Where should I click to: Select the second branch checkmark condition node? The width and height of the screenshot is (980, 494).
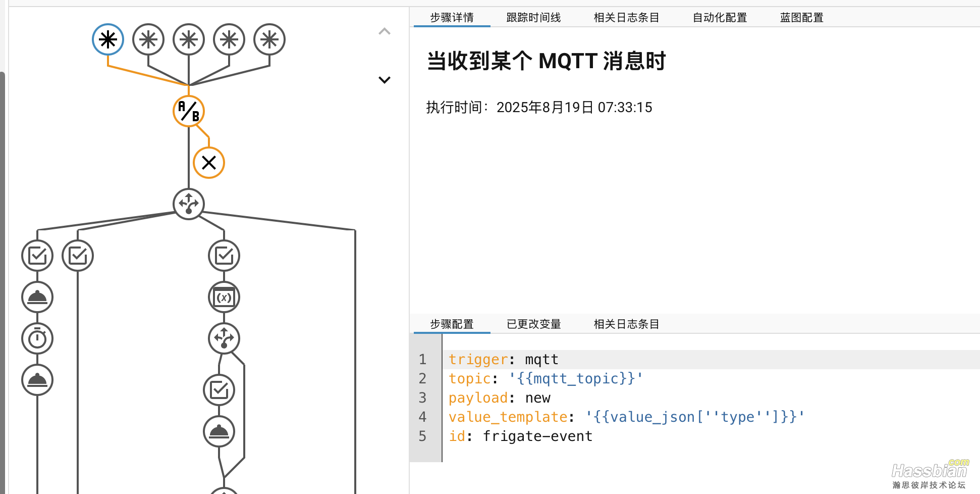pyautogui.click(x=78, y=256)
